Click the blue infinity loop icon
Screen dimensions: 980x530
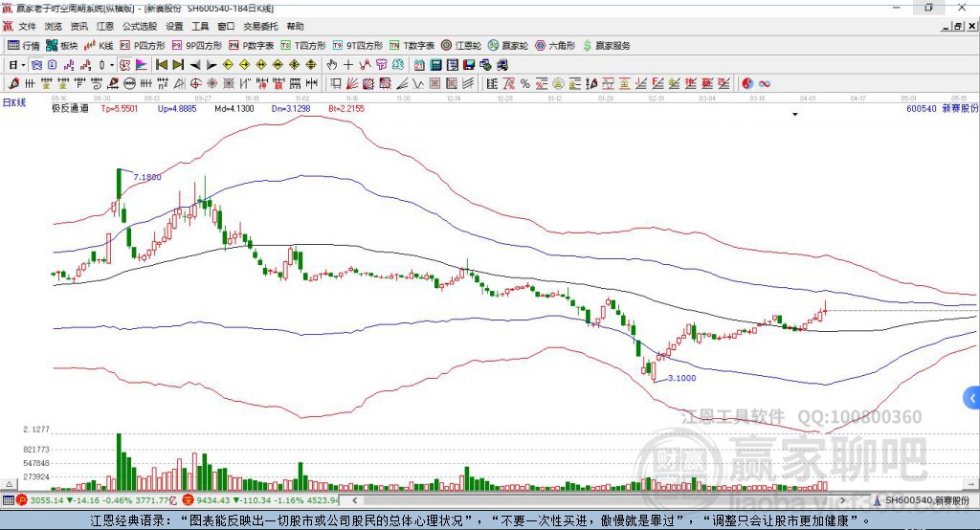pos(765,84)
